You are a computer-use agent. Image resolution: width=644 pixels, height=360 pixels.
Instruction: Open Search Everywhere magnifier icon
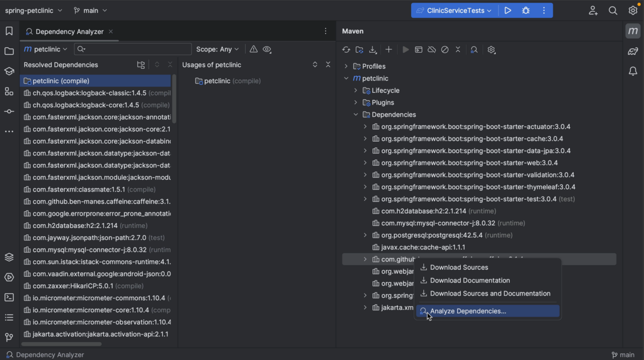point(612,10)
